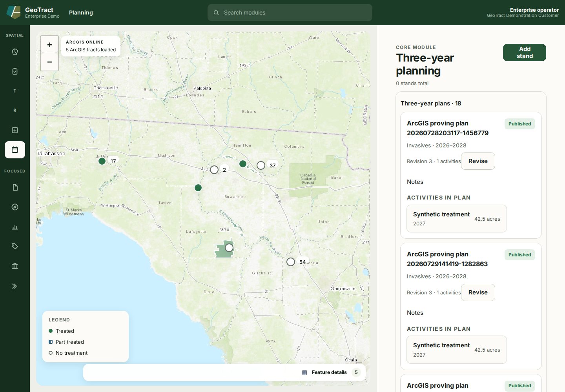Click Valdosta label on map

tap(202, 88)
